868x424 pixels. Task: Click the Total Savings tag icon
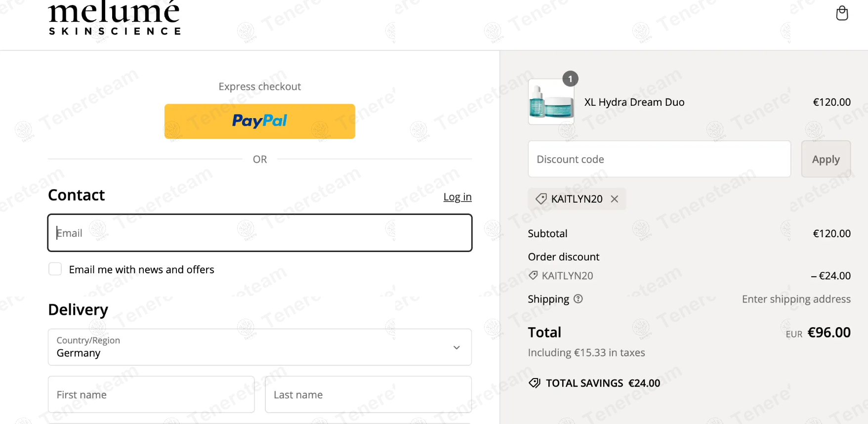tap(535, 383)
